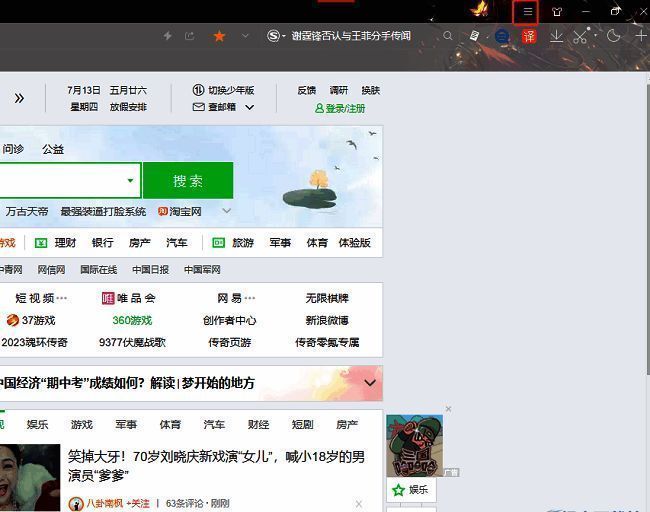Viewport: 650px width, 512px height.
Task: Click hot search 最强装逼打脸系统
Action: click(x=103, y=212)
